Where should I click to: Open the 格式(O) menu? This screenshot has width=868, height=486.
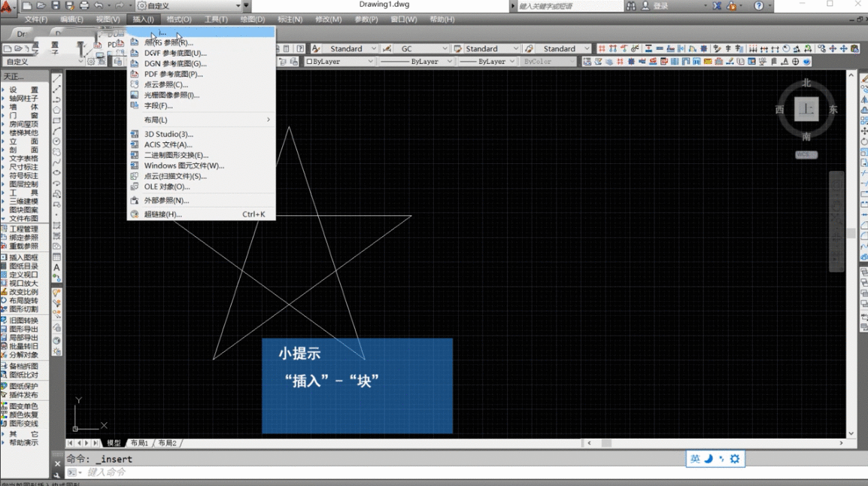pos(179,20)
